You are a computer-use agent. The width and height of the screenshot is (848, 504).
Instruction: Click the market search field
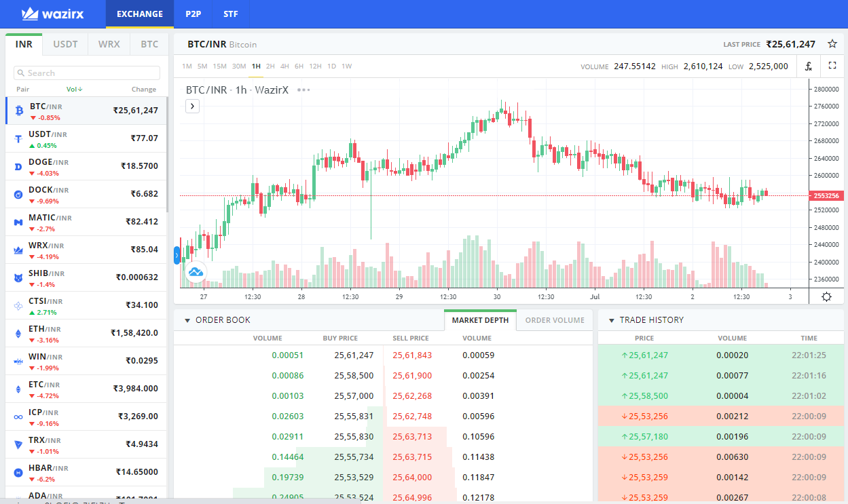coord(87,73)
